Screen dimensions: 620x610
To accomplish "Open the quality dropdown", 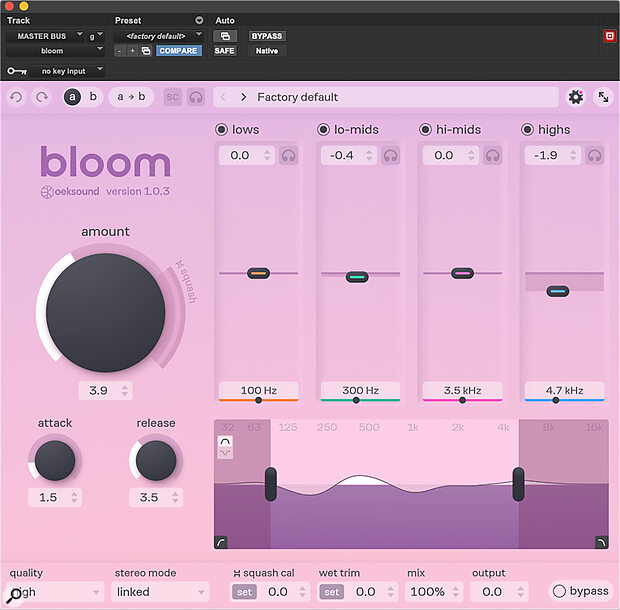I will point(55,592).
